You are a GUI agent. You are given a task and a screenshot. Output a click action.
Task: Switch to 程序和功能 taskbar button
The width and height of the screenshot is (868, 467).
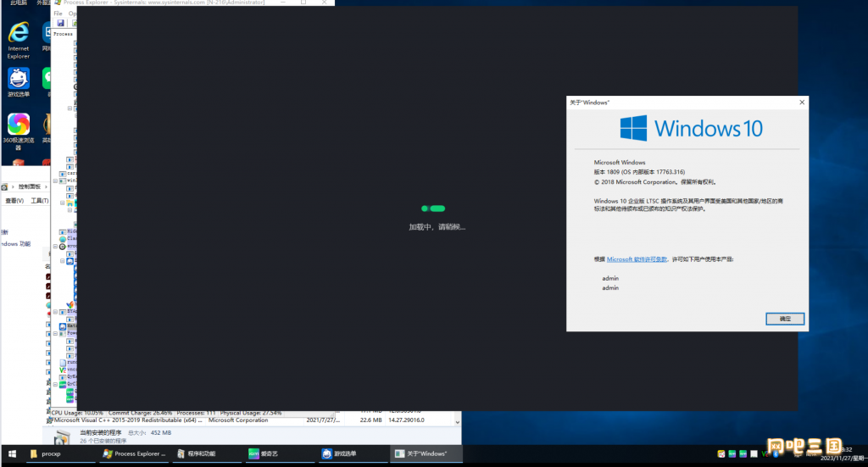point(206,453)
